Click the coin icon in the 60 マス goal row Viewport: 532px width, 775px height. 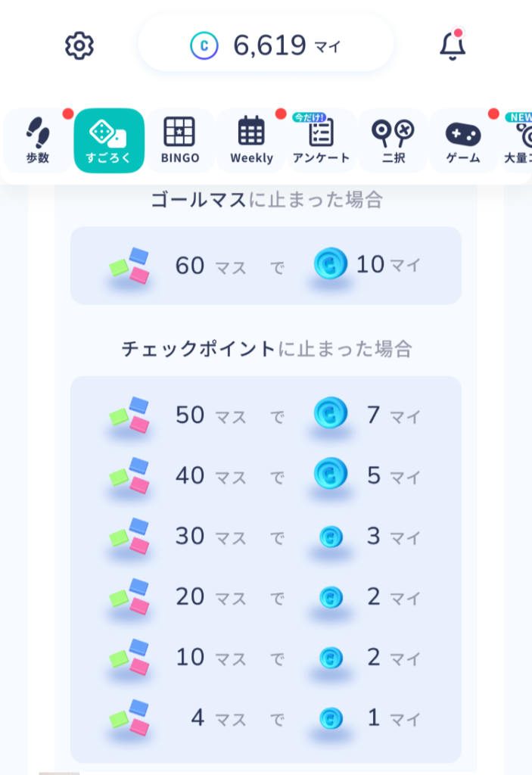pos(331,265)
